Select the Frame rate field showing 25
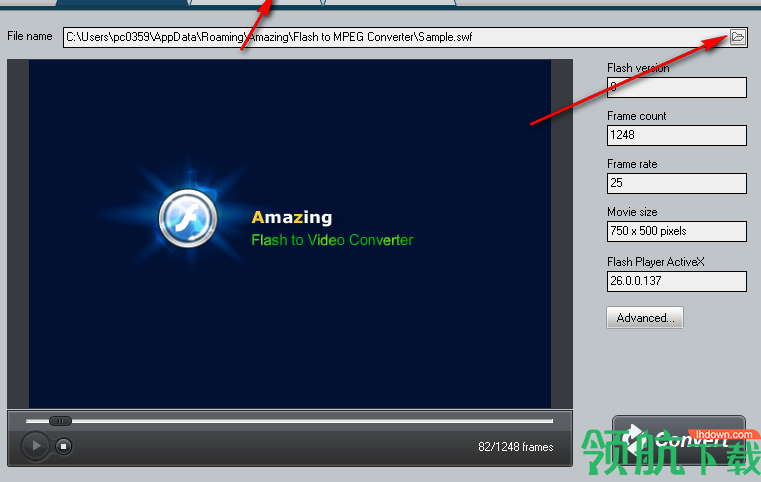The height and width of the screenshot is (482, 761). pyautogui.click(x=677, y=183)
